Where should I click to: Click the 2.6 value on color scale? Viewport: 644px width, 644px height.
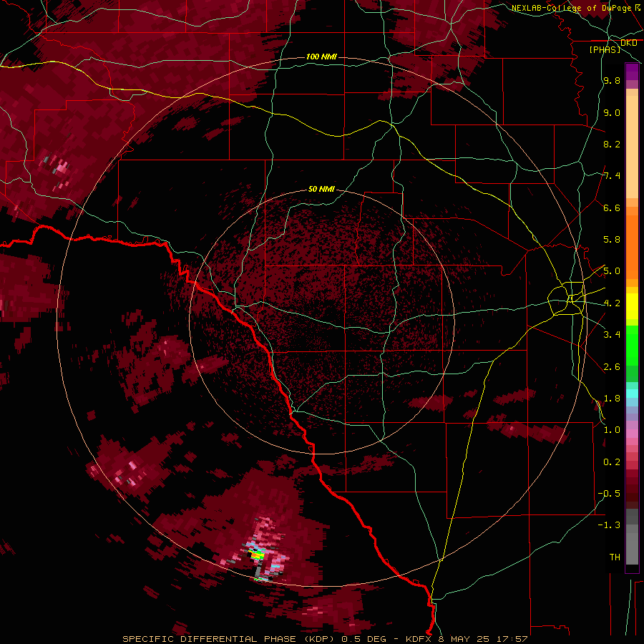612,367
